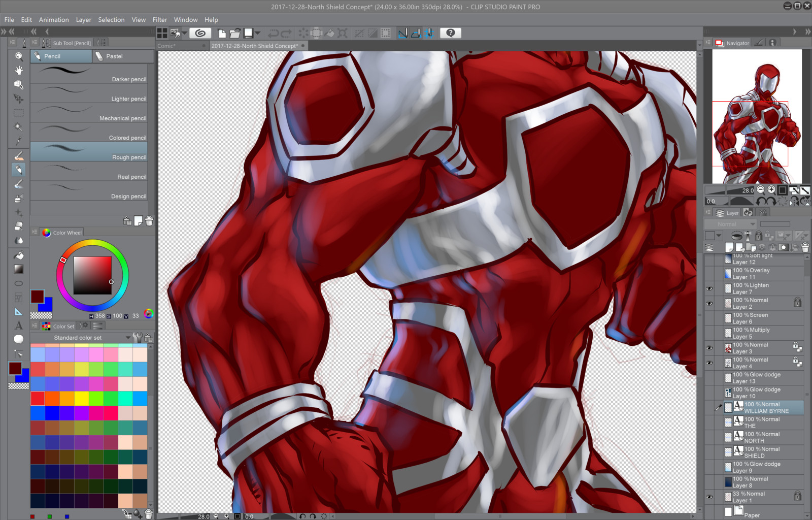Open Standard color set dropdown
This screenshot has height=520, width=812.
(128, 338)
